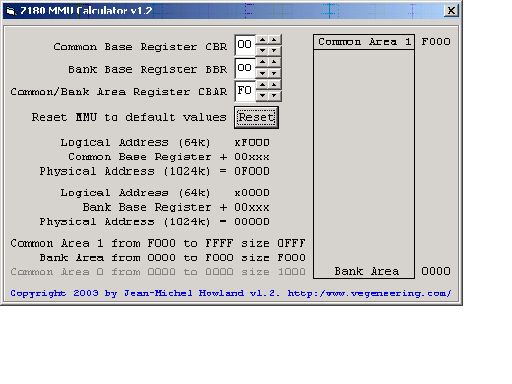Click the second down arrow beside the CBAR field
This screenshot has width=512, height=384.
click(274, 96)
